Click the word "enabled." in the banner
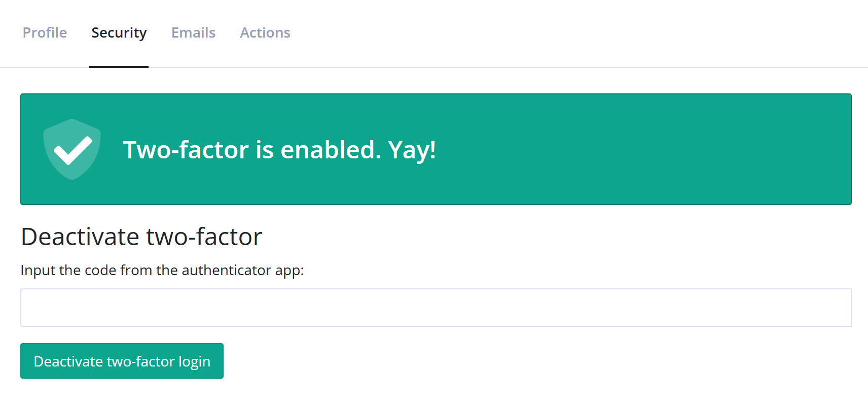 click(331, 150)
